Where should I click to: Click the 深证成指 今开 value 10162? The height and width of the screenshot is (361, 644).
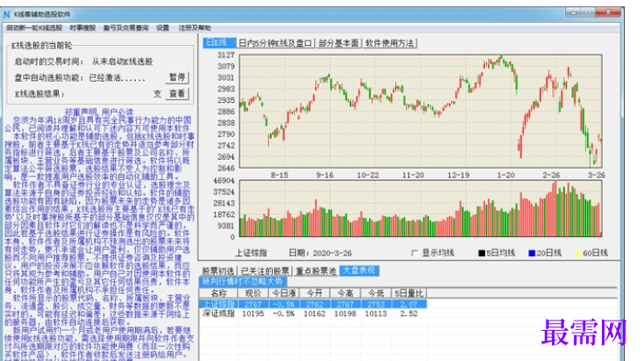point(314,313)
